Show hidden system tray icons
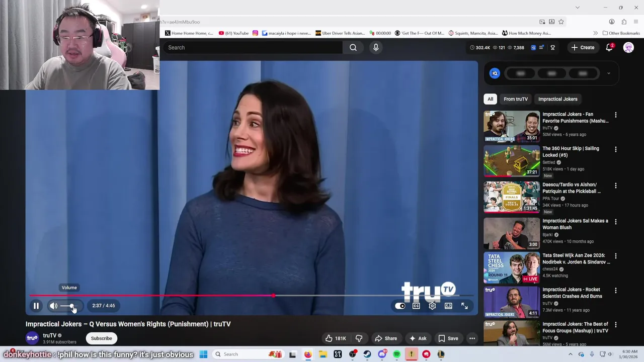The height and width of the screenshot is (362, 644). pos(570,354)
